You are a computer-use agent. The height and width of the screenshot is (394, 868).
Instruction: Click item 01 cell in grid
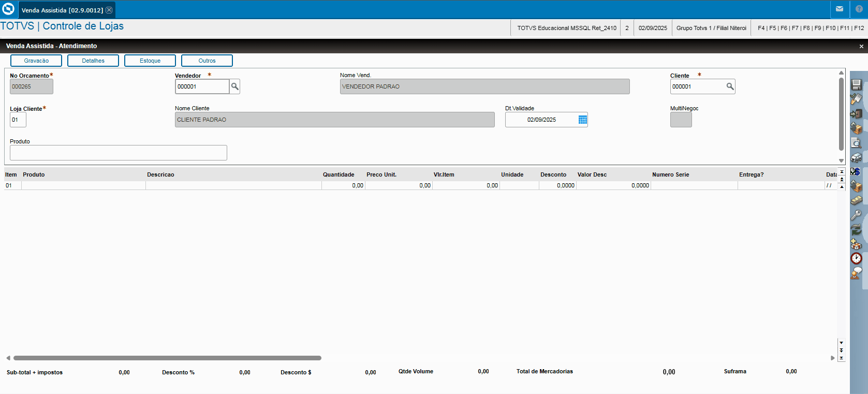coord(12,185)
